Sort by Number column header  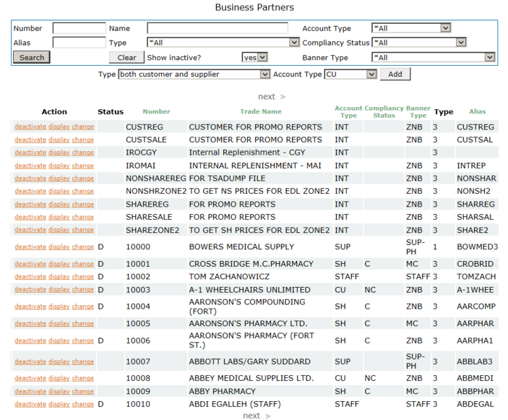click(x=156, y=111)
